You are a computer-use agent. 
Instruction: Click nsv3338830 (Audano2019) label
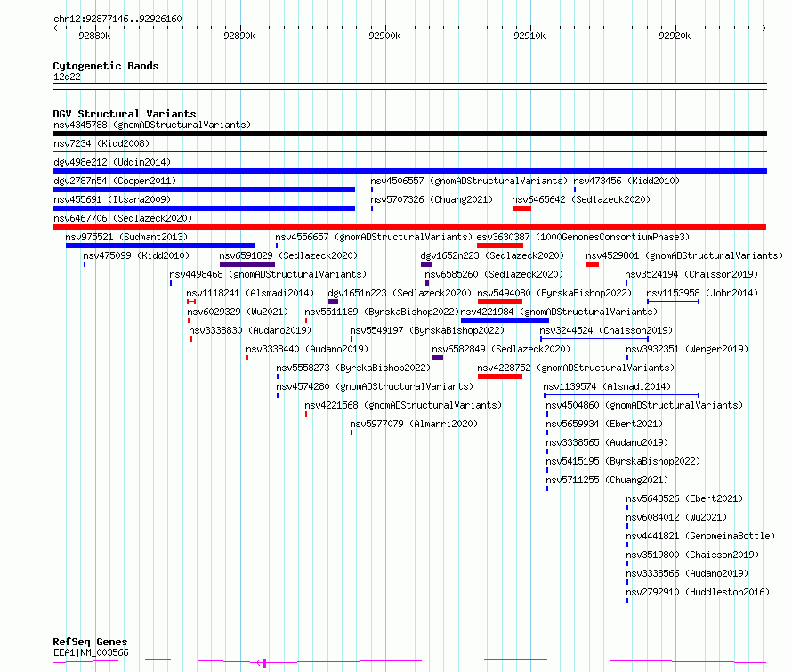[x=250, y=330]
